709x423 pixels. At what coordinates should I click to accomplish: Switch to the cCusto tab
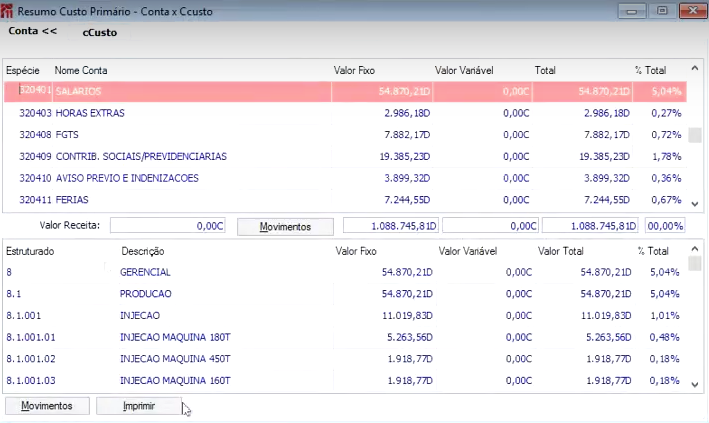pyautogui.click(x=99, y=33)
